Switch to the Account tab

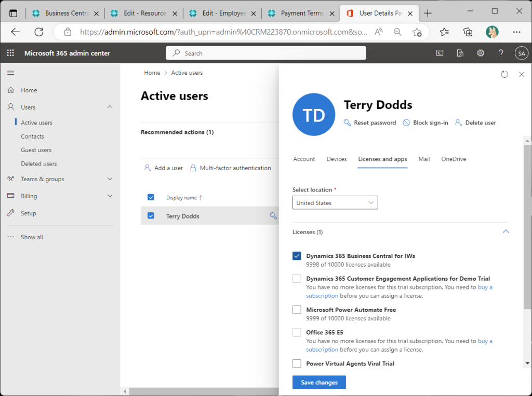click(304, 159)
